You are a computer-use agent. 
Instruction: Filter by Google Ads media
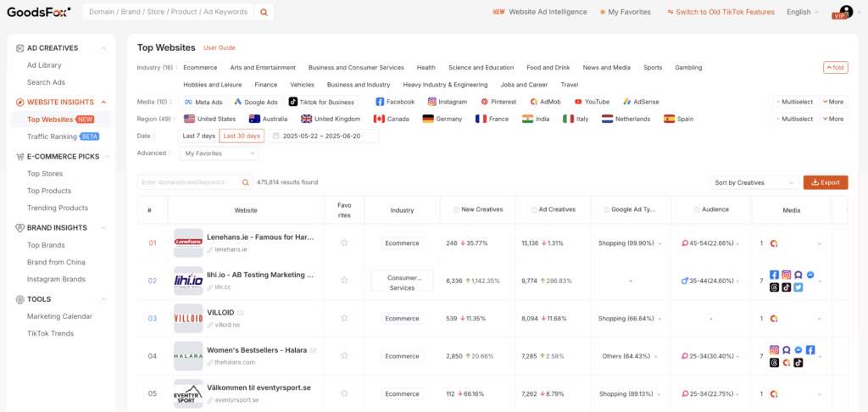256,102
